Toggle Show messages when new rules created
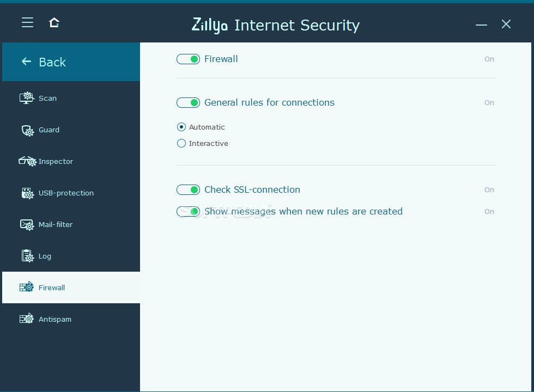This screenshot has height=392, width=534. [x=188, y=212]
